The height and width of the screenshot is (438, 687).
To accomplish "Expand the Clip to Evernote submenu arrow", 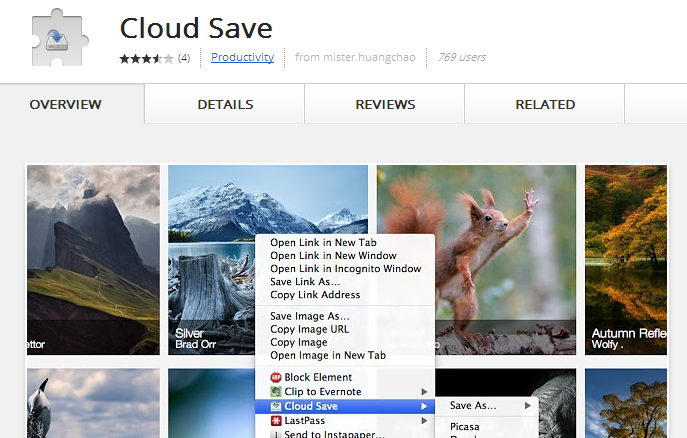I will pos(424,392).
